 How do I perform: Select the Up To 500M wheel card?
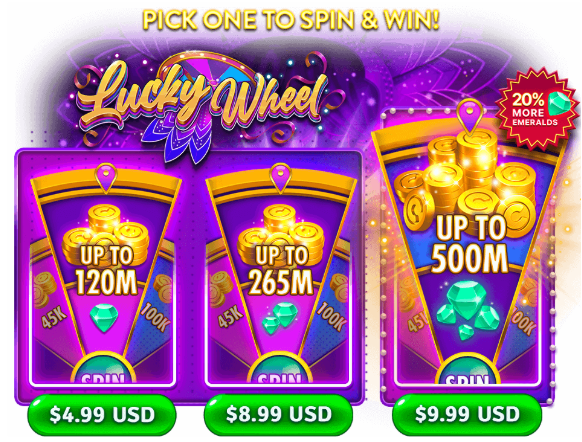pos(468,252)
